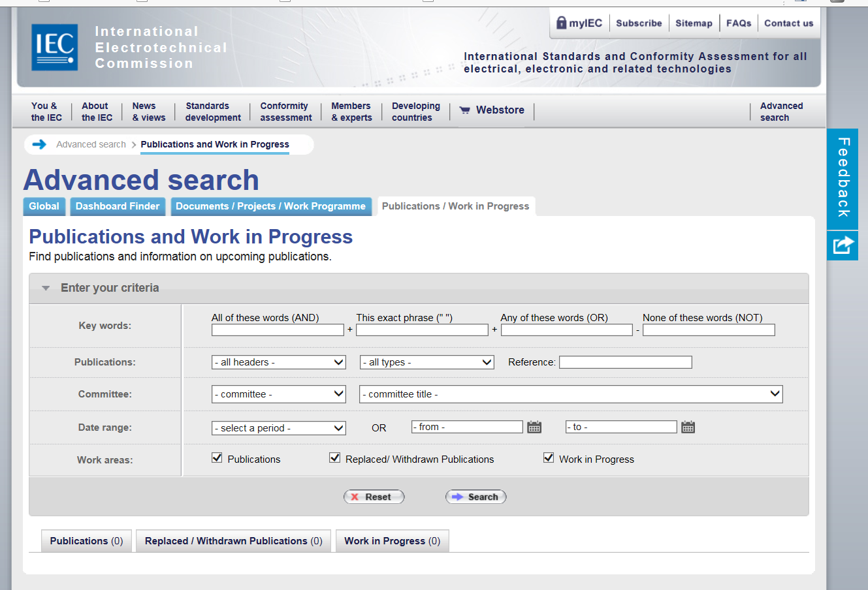868x590 pixels.
Task: Click the Webstore shopping cart icon
Action: pyautogui.click(x=465, y=110)
